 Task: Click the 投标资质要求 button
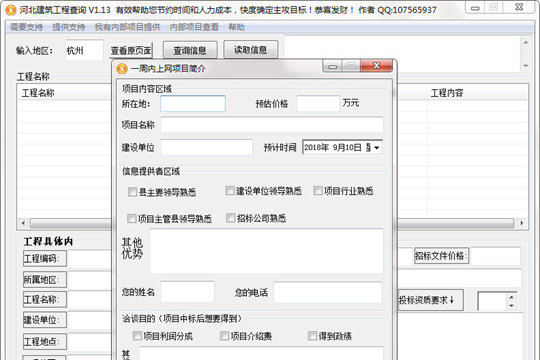point(430,300)
